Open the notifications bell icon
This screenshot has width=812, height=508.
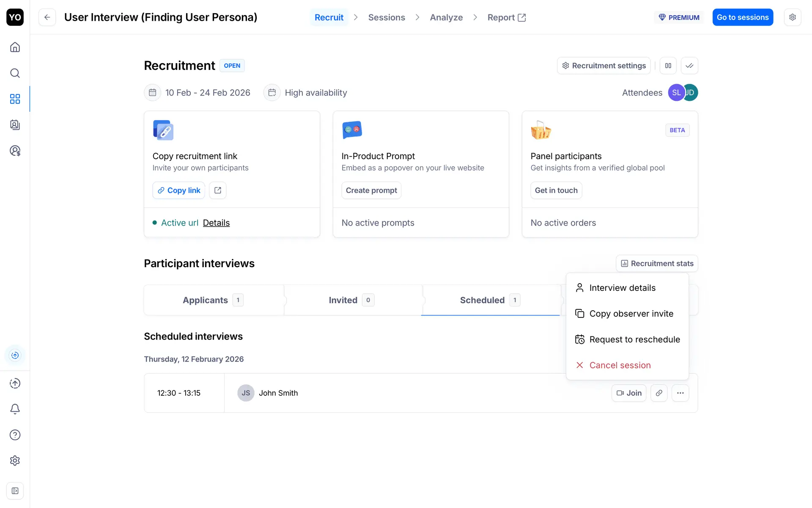point(15,409)
